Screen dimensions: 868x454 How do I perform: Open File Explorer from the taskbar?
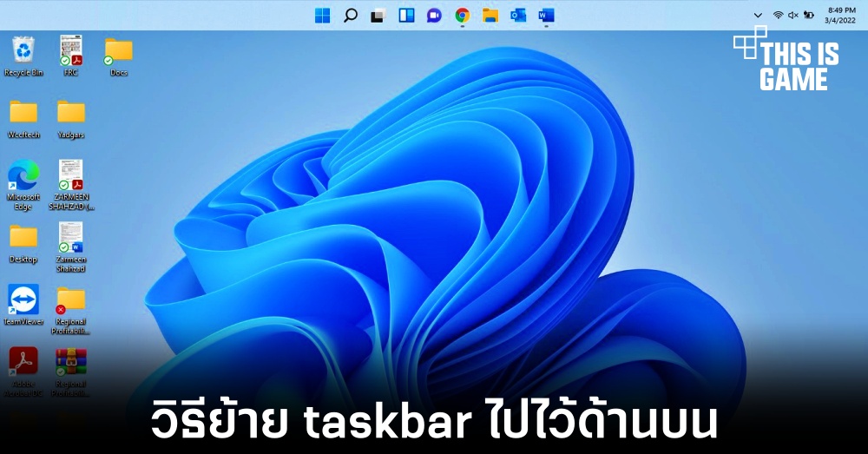click(x=490, y=16)
